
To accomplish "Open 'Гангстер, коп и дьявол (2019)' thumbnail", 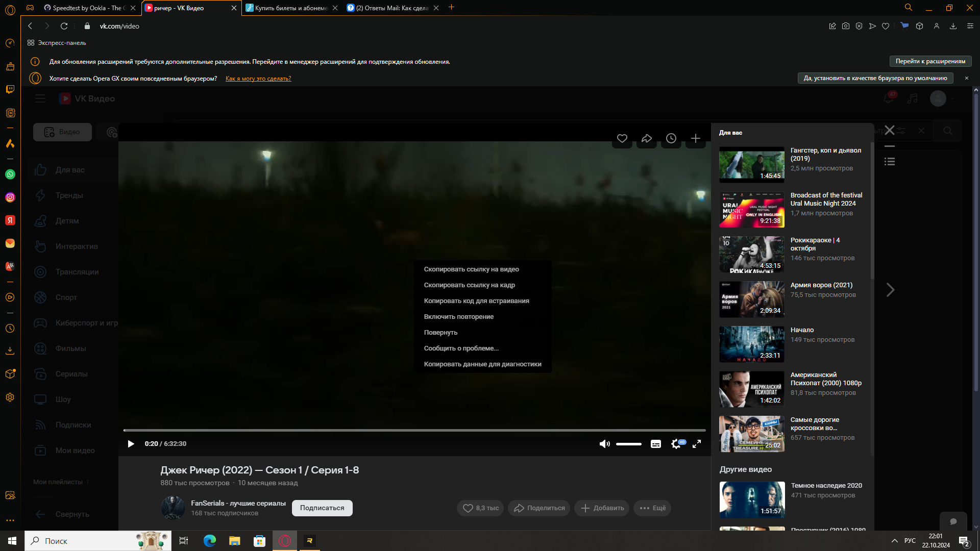I will (752, 165).
